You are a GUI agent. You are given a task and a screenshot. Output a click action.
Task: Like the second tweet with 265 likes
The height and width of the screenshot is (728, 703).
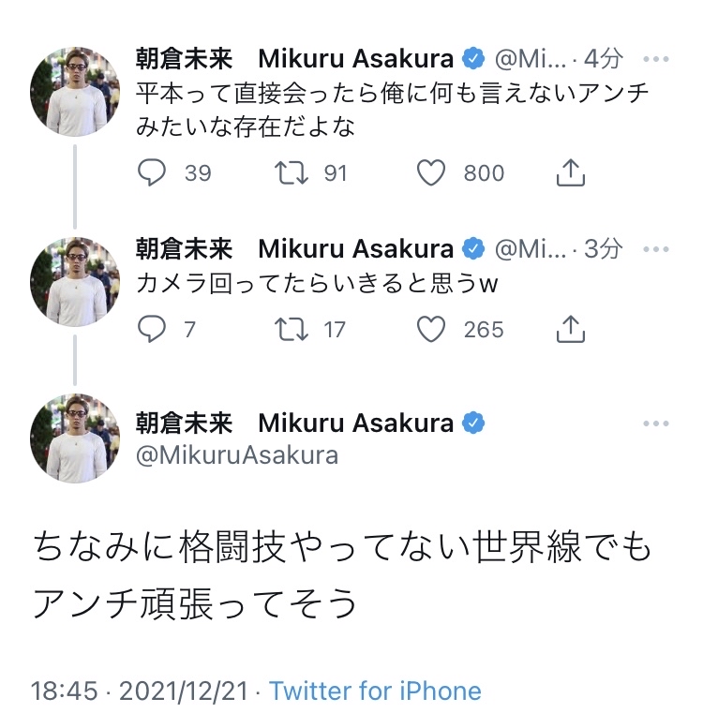coord(431,329)
